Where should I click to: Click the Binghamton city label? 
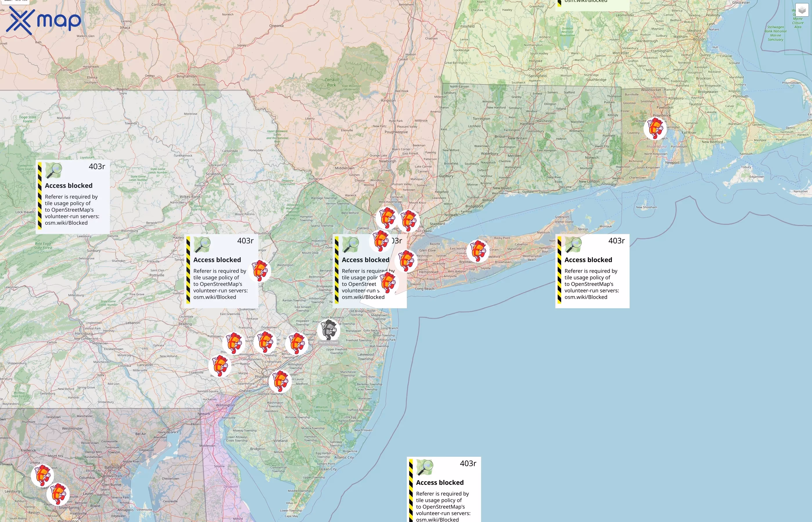[186, 76]
